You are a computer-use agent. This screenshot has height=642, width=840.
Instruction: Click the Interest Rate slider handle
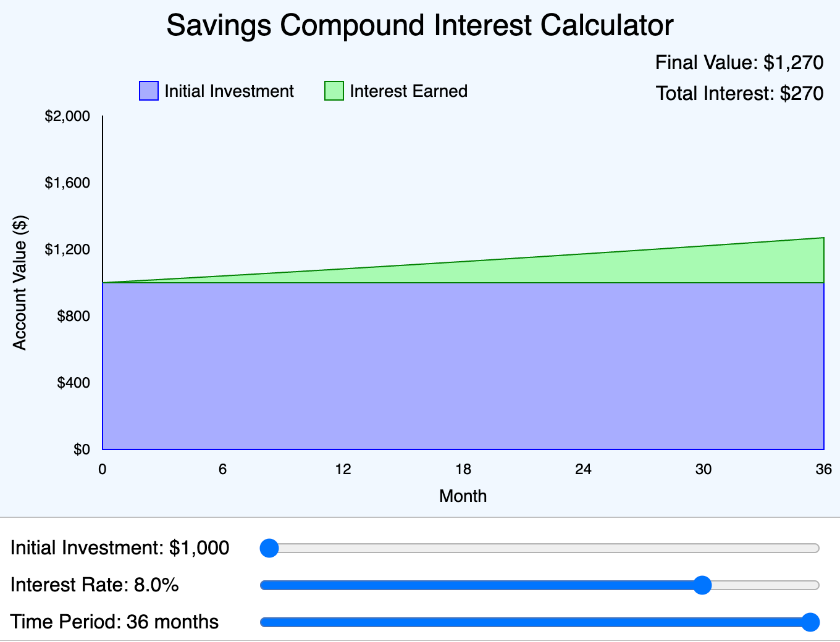(702, 586)
